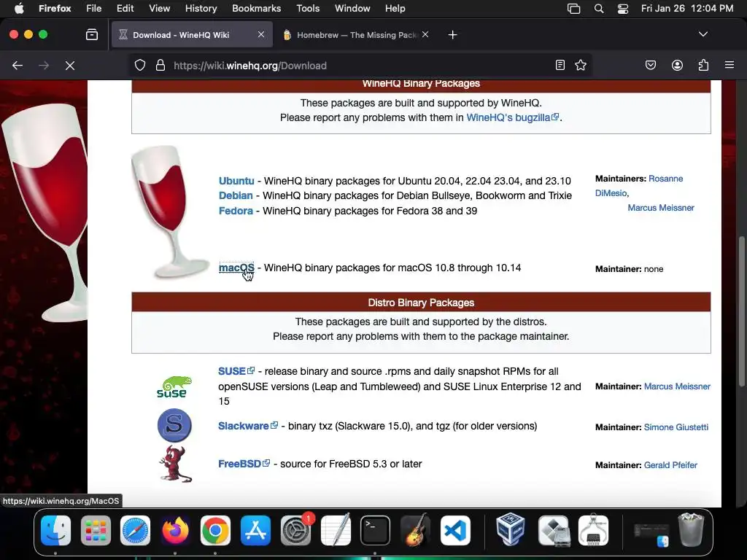This screenshot has width=747, height=560.
Task: Launch GarageBand from the Dock
Action: 415,529
